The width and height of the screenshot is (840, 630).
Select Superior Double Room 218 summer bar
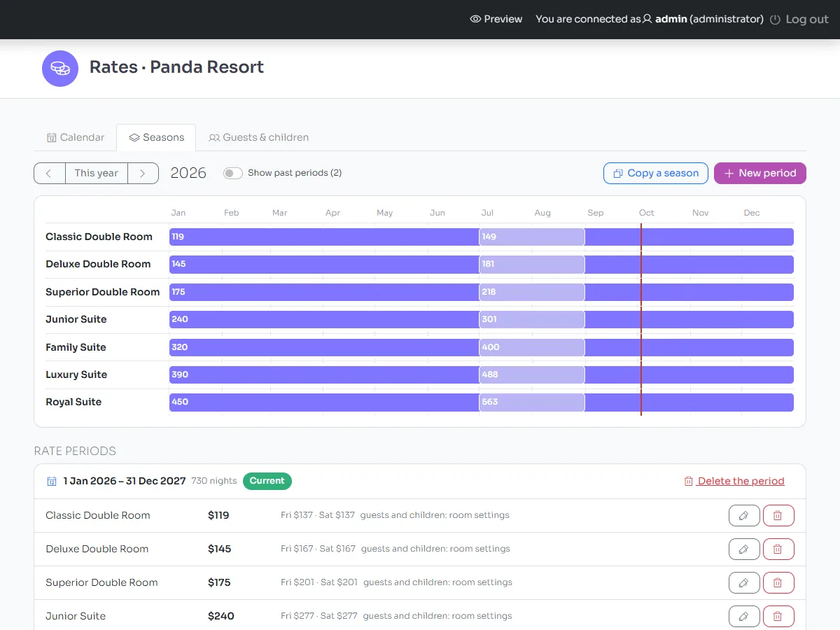coord(532,292)
